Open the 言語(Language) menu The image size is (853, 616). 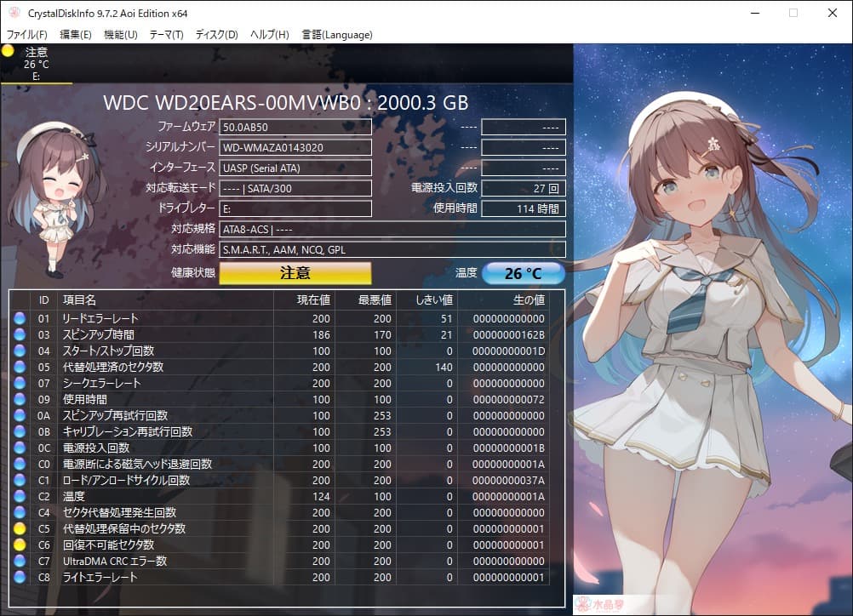pos(337,34)
